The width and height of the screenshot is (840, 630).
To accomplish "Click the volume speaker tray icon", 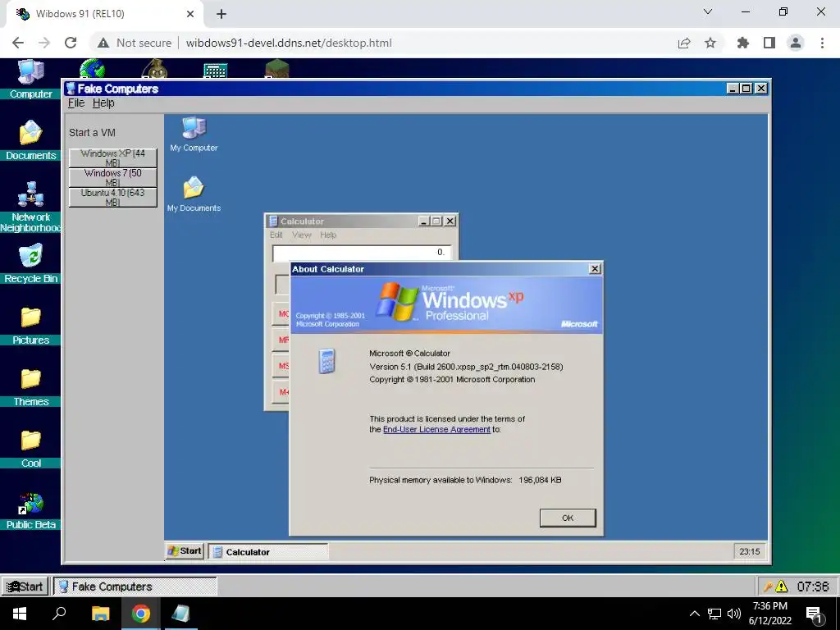I will coord(734,614).
